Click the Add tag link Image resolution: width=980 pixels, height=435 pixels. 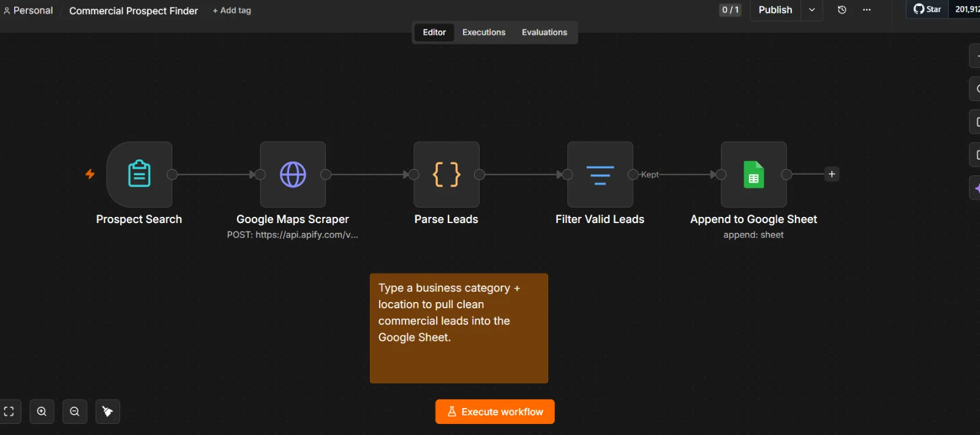pyautogui.click(x=232, y=10)
